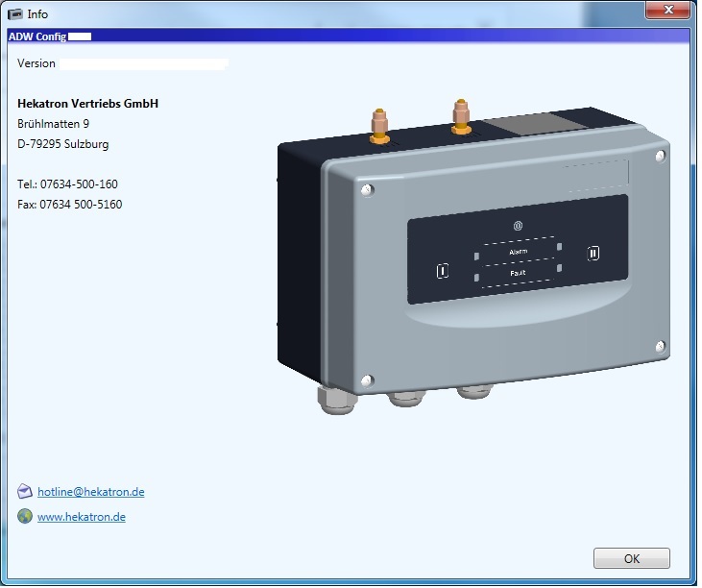Click the Info window title icon

point(15,14)
